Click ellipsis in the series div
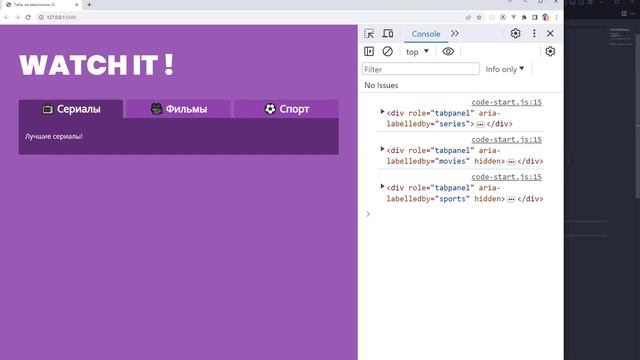The width and height of the screenshot is (640, 360). point(480,124)
